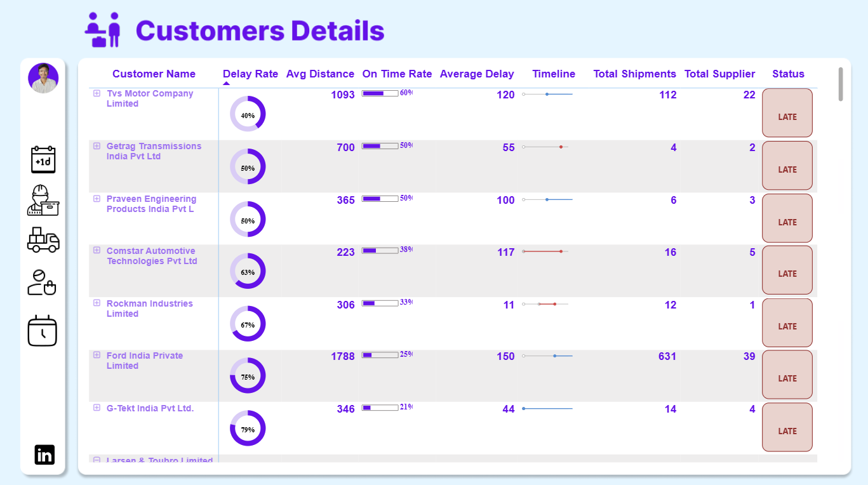The width and height of the screenshot is (868, 485).
Task: Select the G-Tekt India Pvt Ltd. name
Action: pyautogui.click(x=150, y=408)
